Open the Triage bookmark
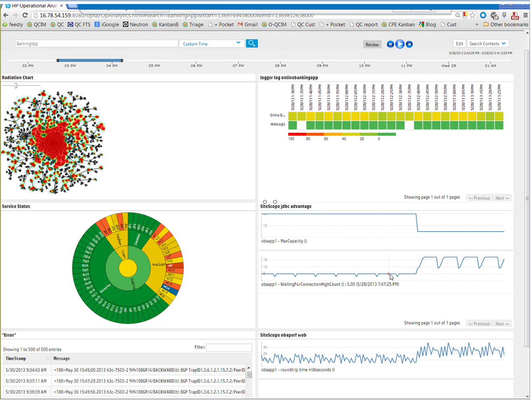Viewport: 532px width, 400px height. [193, 25]
